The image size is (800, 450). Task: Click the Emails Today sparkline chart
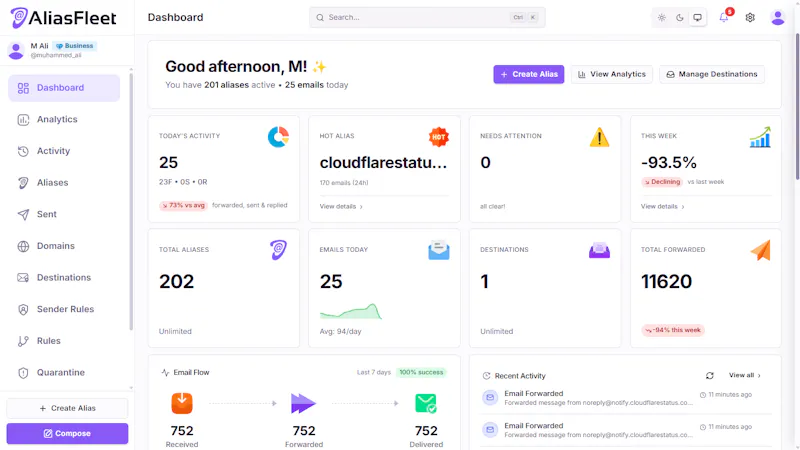[x=351, y=311]
